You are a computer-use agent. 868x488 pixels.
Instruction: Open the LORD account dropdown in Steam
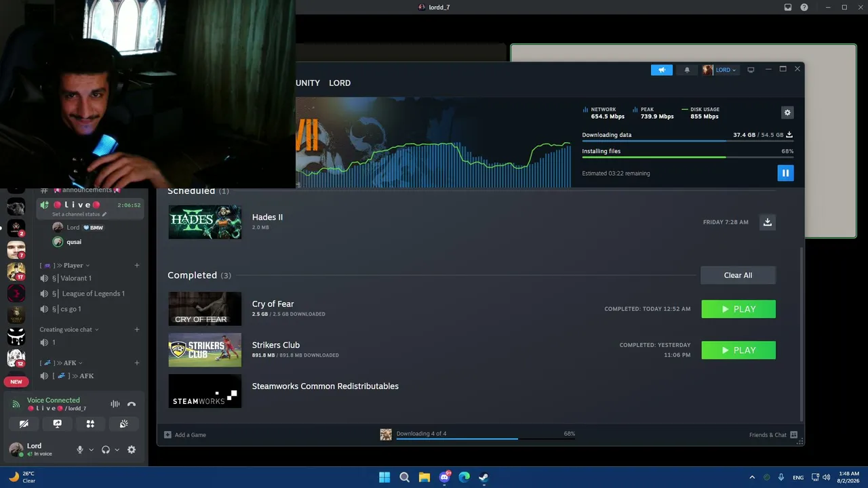[x=719, y=70]
